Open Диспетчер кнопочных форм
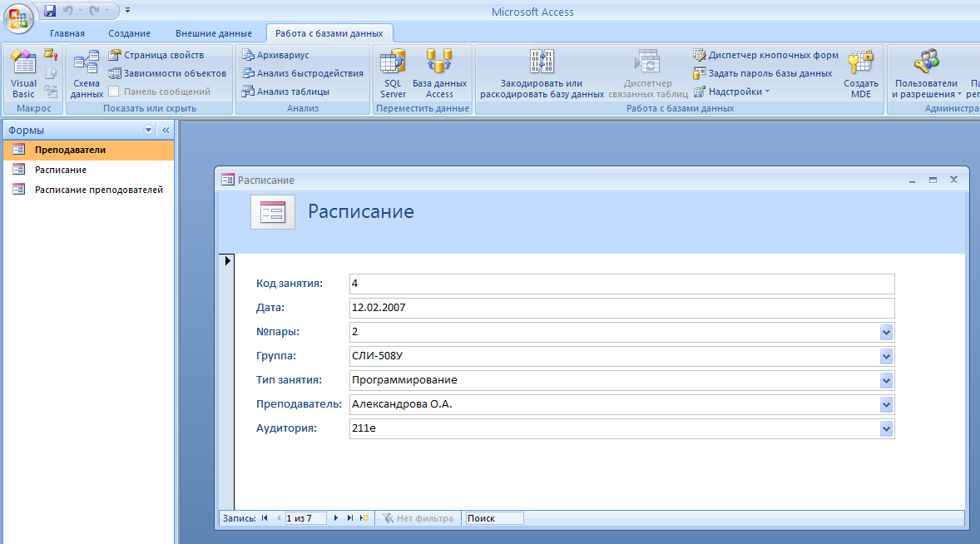 [765, 55]
